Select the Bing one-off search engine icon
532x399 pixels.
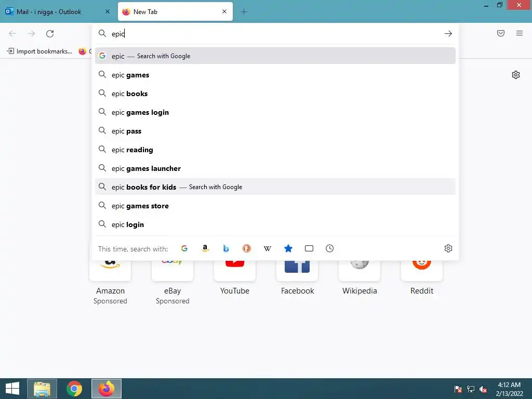pos(226,248)
